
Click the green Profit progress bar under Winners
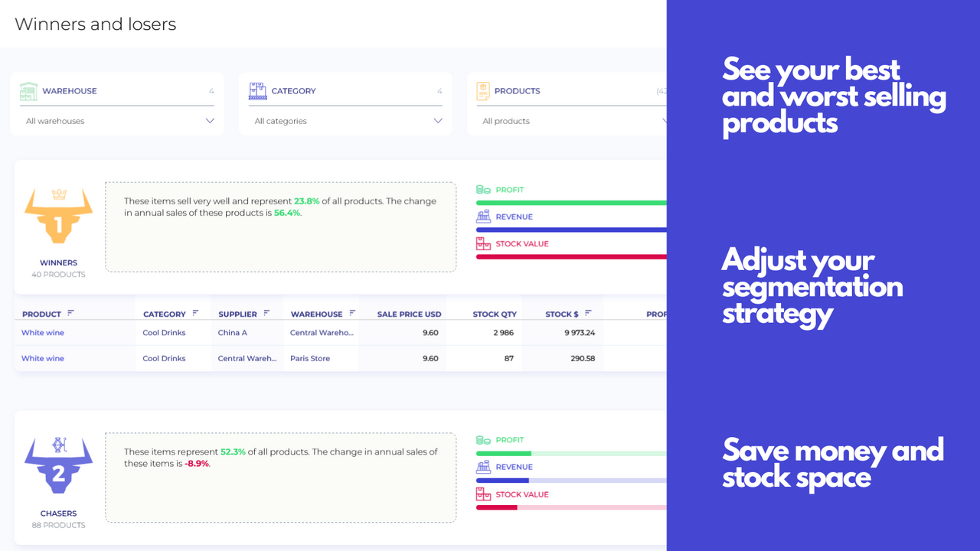(x=570, y=202)
